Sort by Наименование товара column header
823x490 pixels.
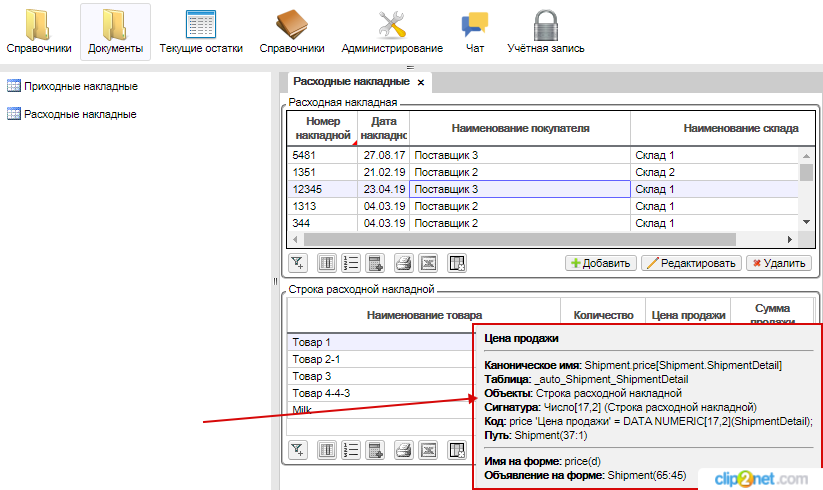424,315
